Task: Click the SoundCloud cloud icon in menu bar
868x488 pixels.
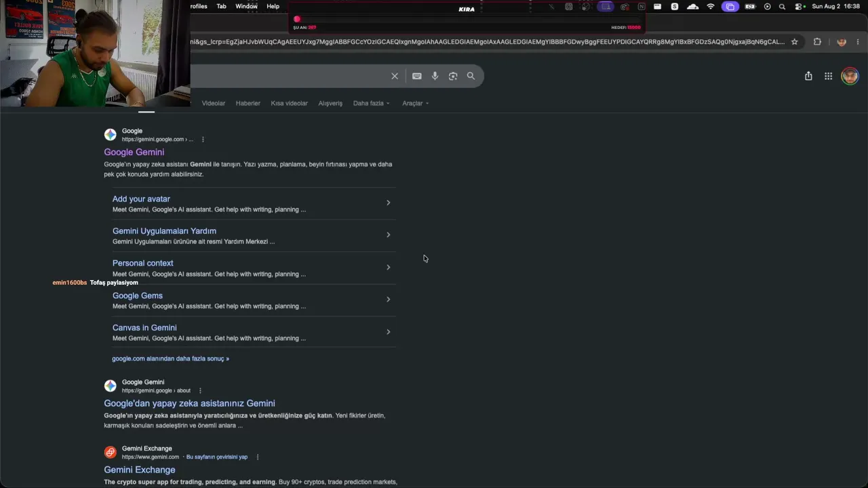Action: coord(692,6)
